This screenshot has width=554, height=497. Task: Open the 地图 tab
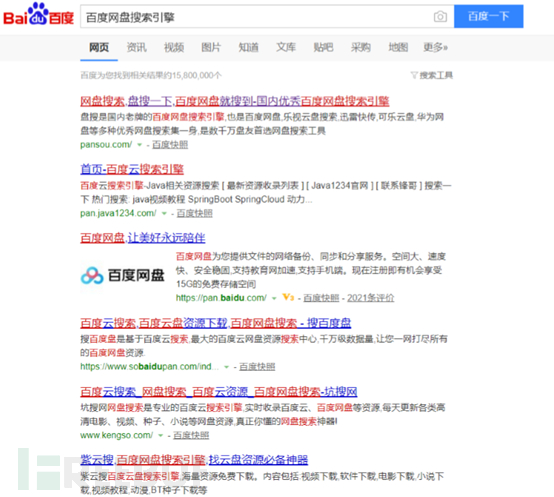398,47
